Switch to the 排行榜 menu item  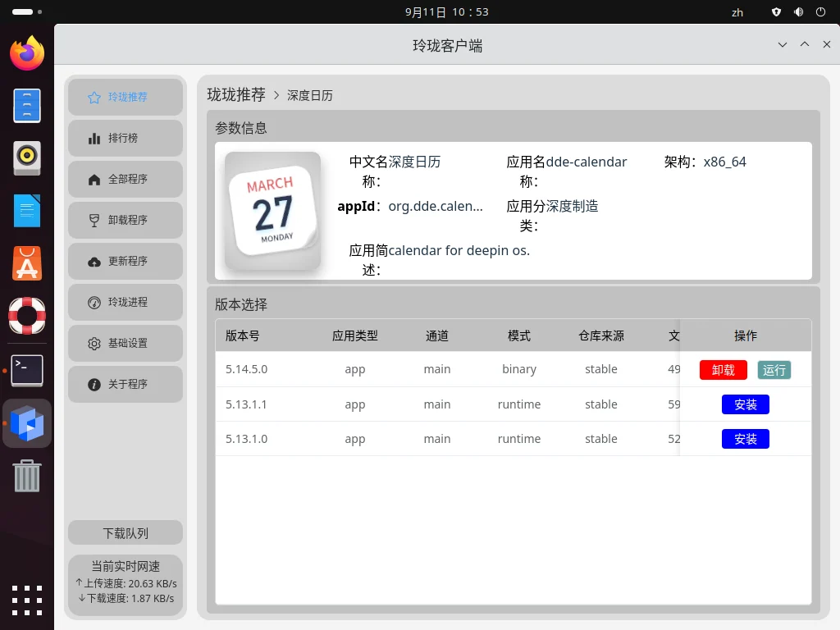pyautogui.click(x=126, y=138)
